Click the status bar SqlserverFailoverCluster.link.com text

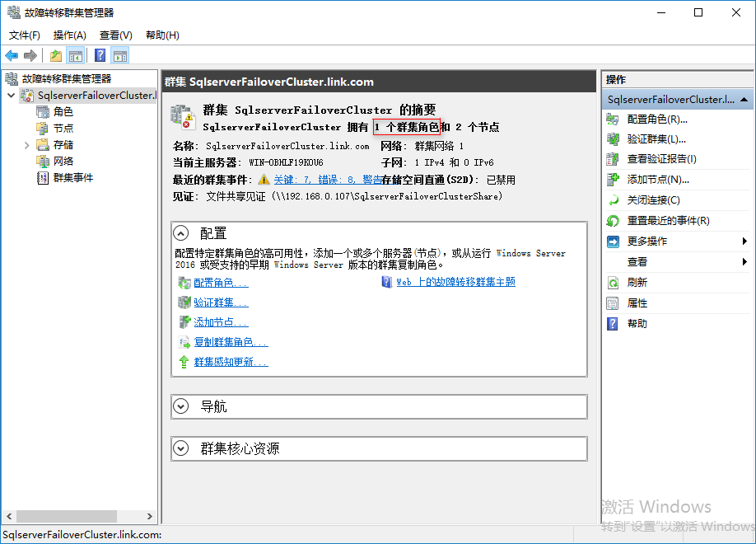pos(82,535)
